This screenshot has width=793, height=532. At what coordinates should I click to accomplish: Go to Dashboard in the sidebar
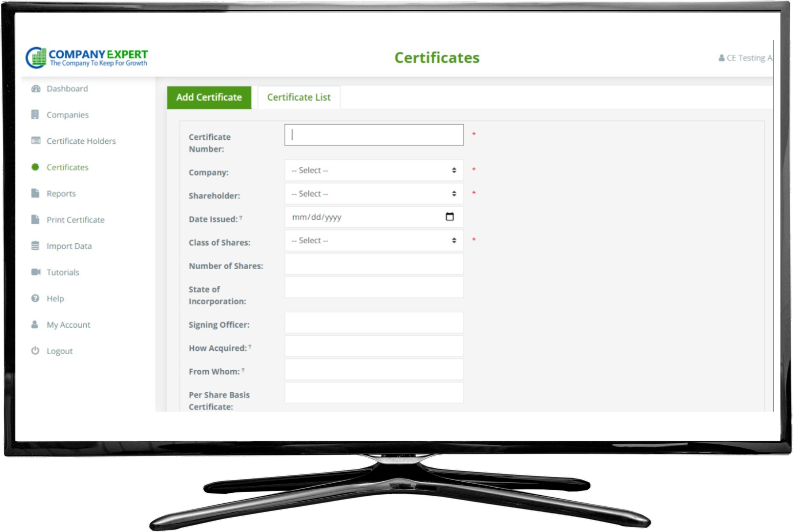pos(67,89)
